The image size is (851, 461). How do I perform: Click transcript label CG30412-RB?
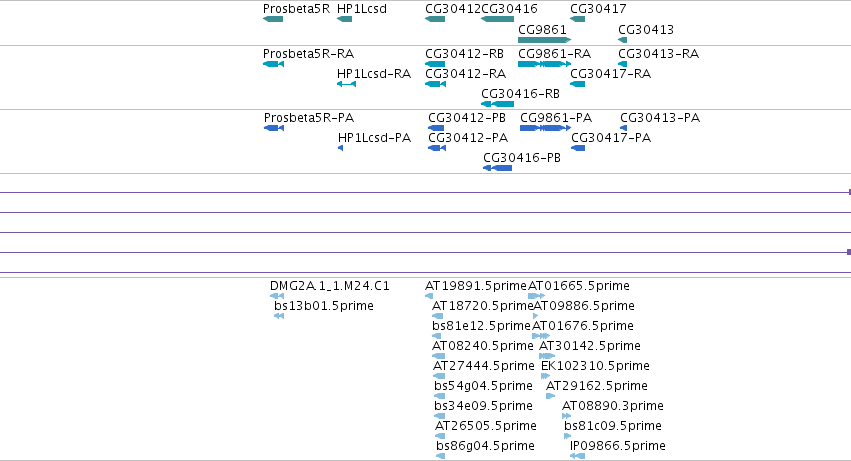coord(465,54)
